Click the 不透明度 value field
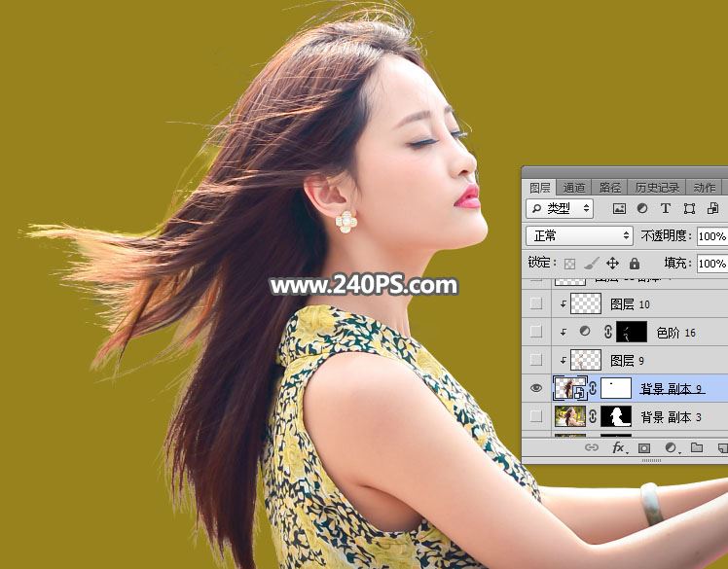The width and height of the screenshot is (728, 569). (x=712, y=236)
